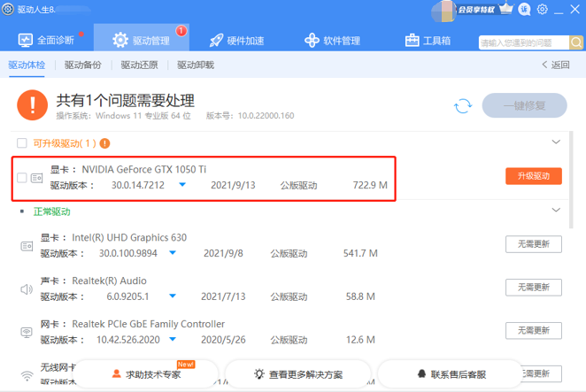Image resolution: width=586 pixels, height=392 pixels.
Task: Collapse the 正常驱动 section chevron
Action: click(x=556, y=210)
